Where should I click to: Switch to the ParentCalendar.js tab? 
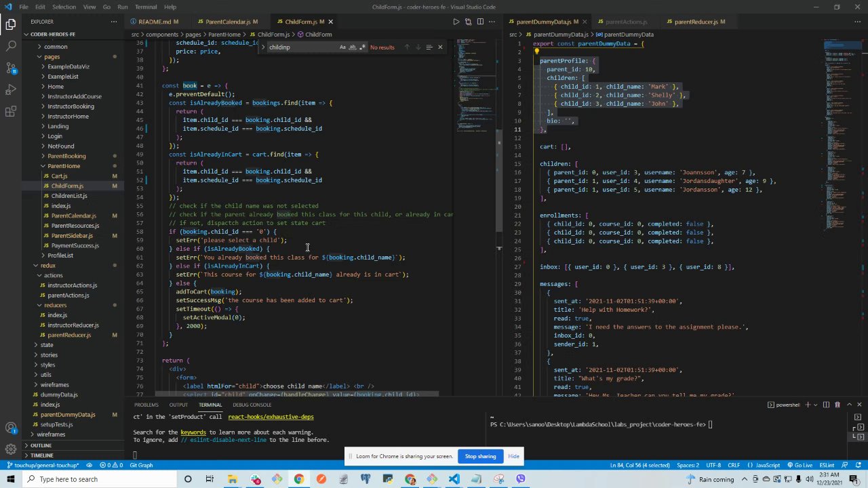click(228, 22)
